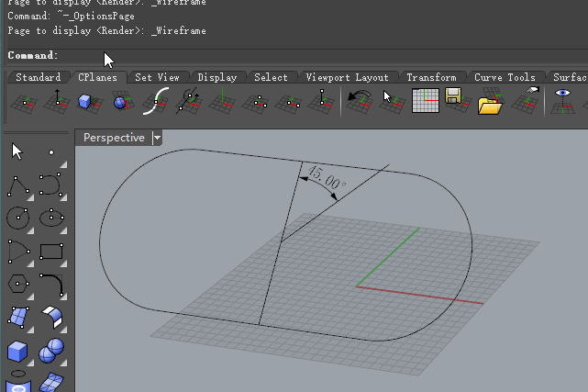Open the Viewport Layout tab

coord(348,77)
